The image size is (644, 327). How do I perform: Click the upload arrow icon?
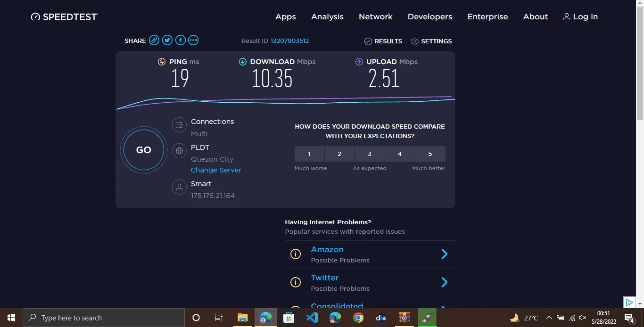(x=359, y=62)
